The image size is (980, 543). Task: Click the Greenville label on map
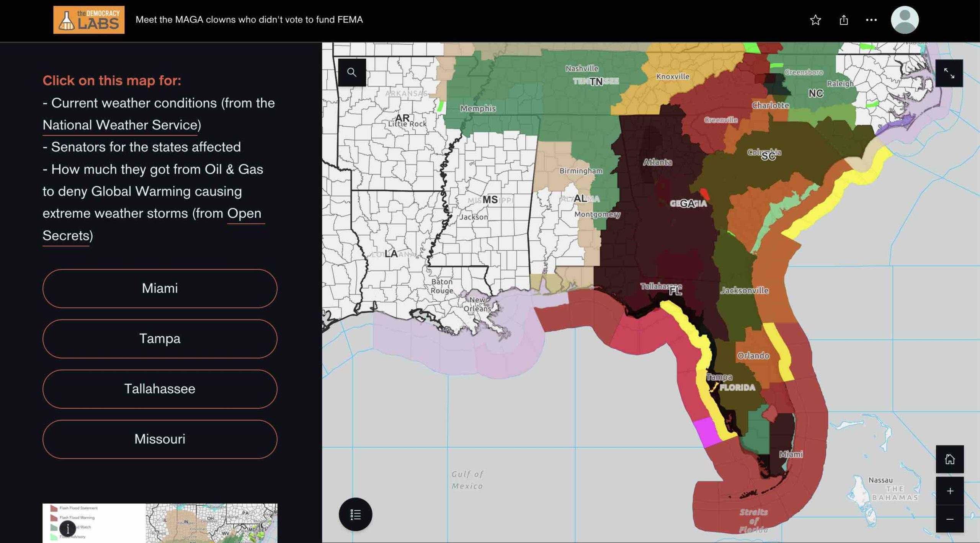coord(721,120)
